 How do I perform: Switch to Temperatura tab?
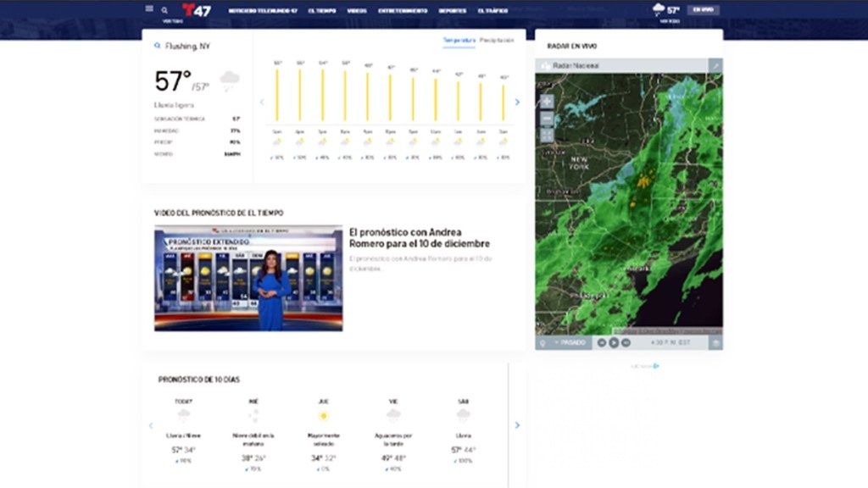(x=459, y=41)
